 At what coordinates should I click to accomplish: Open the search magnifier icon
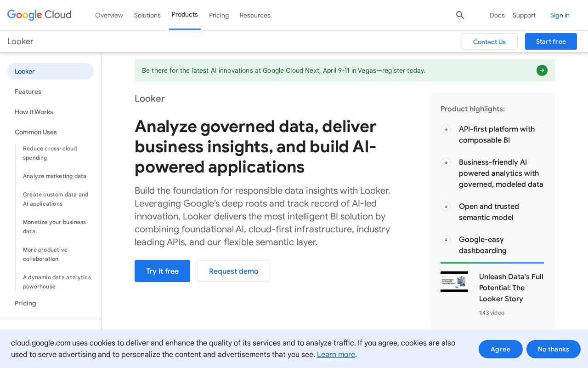pyautogui.click(x=460, y=15)
